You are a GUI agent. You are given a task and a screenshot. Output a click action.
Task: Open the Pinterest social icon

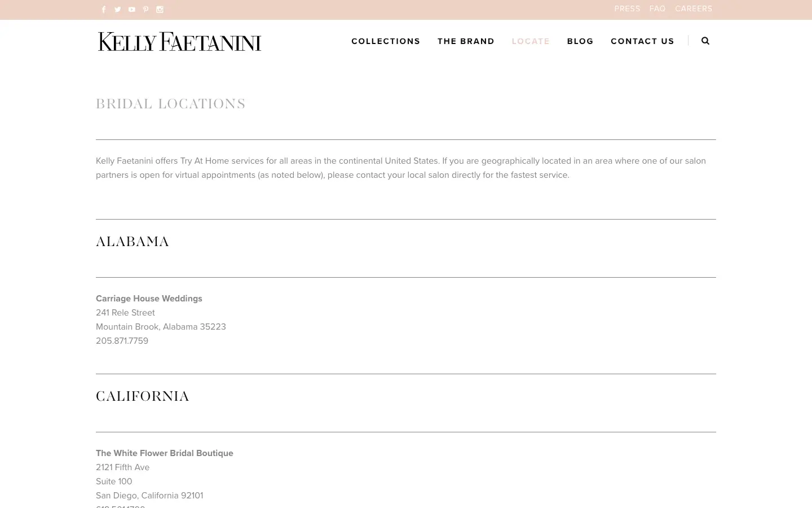(x=145, y=10)
